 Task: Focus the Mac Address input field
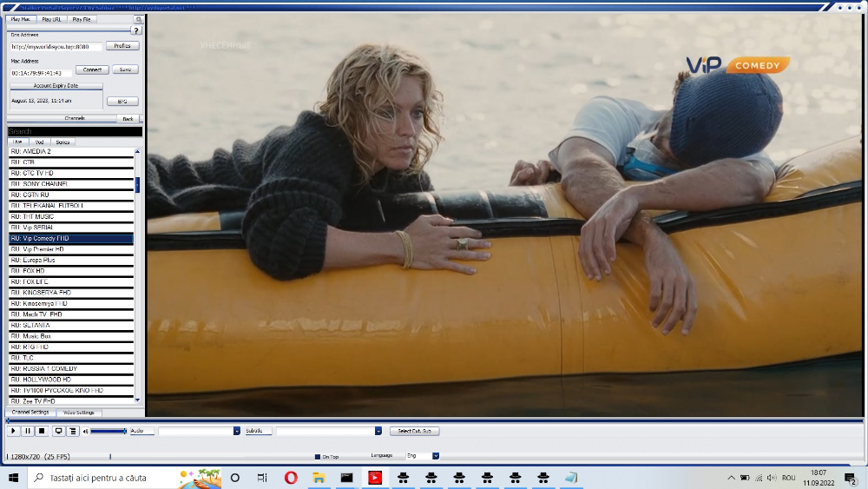41,73
